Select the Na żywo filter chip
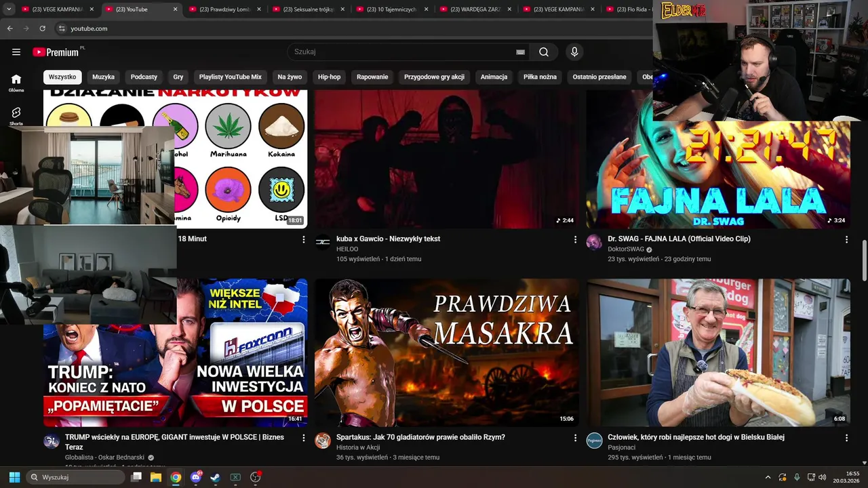Screen dimensions: 868x488 pyautogui.click(x=290, y=77)
